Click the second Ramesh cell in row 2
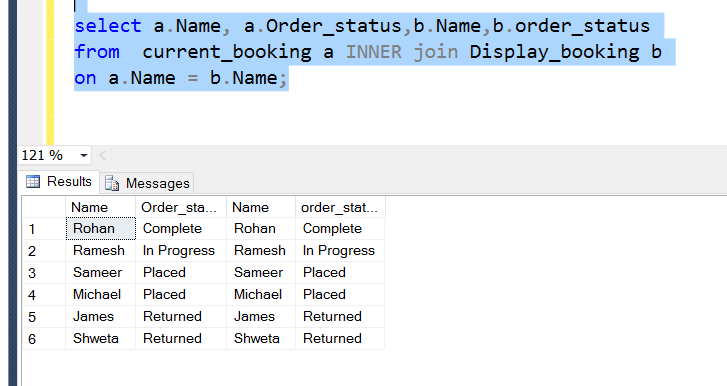This screenshot has width=727, height=386. point(261,251)
